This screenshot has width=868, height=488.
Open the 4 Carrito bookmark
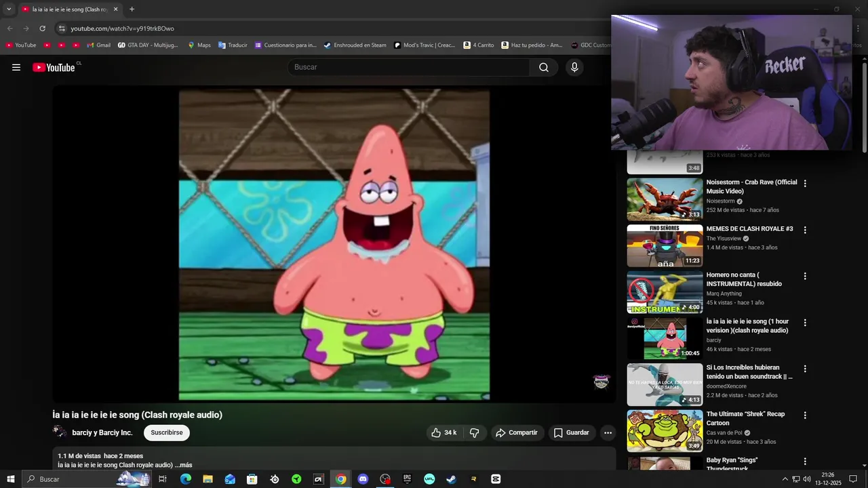479,45
